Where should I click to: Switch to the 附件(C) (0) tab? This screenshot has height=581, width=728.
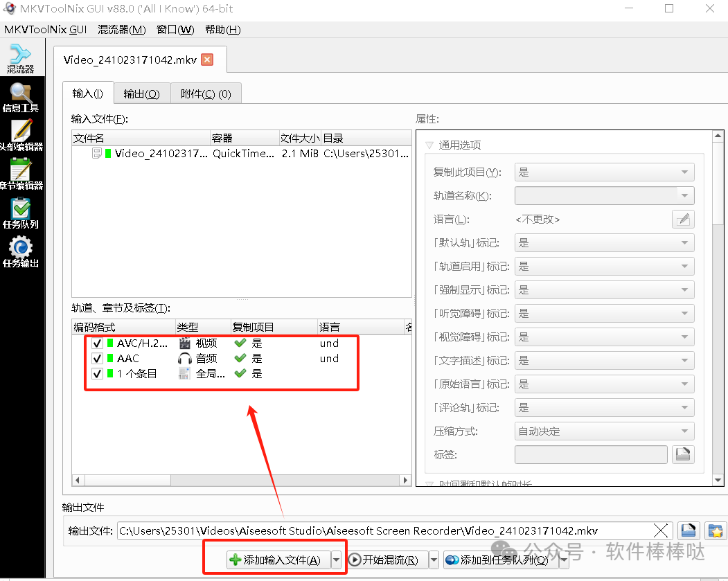[206, 94]
